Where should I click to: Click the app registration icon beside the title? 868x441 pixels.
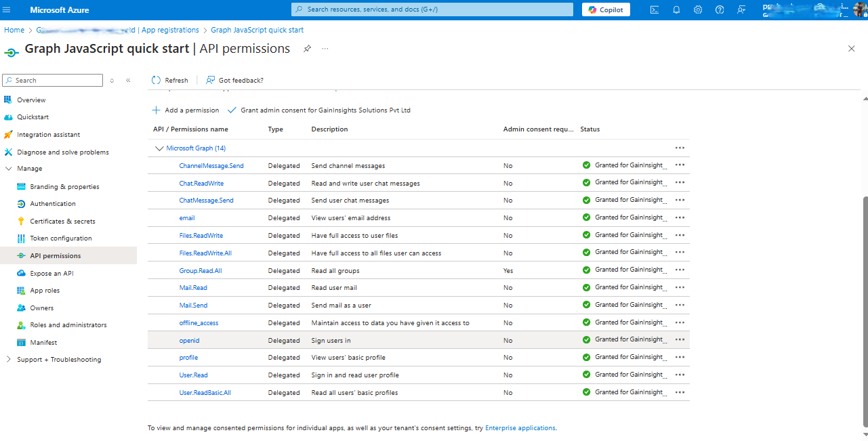point(11,51)
